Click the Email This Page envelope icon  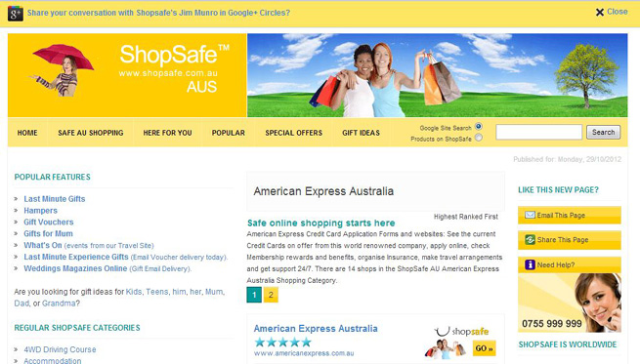(530, 215)
